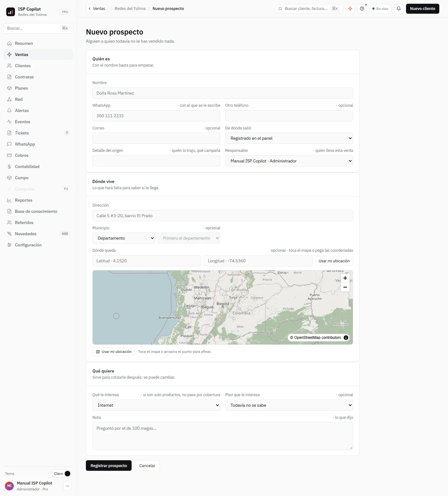Open the notifications bell icon
The height and width of the screenshot is (496, 448).
(399, 9)
